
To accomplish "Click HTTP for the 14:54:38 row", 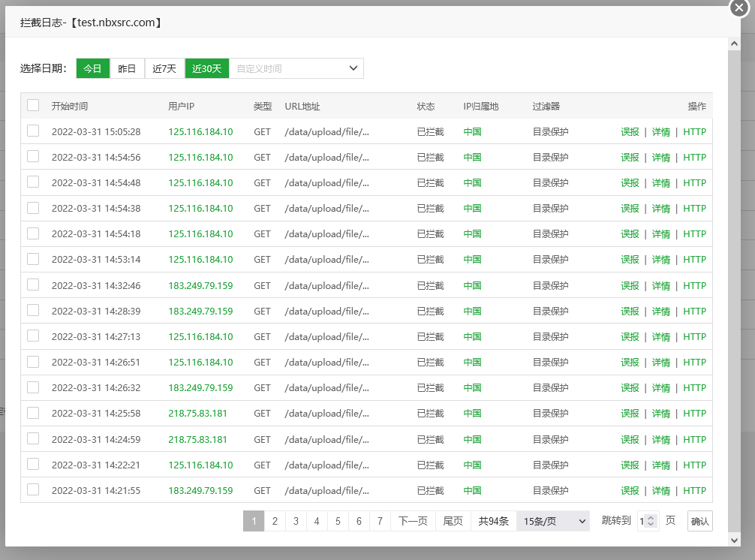I will click(695, 209).
